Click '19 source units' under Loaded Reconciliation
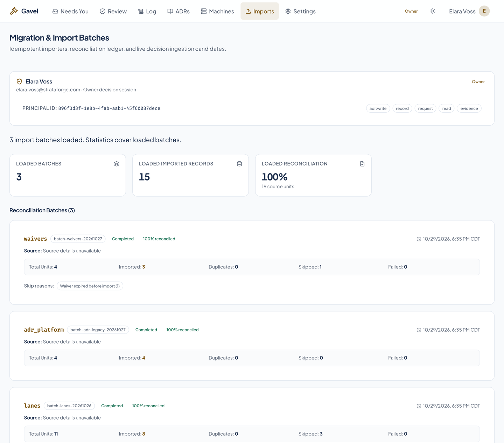Viewport: 504px width, 443px height. (278, 187)
